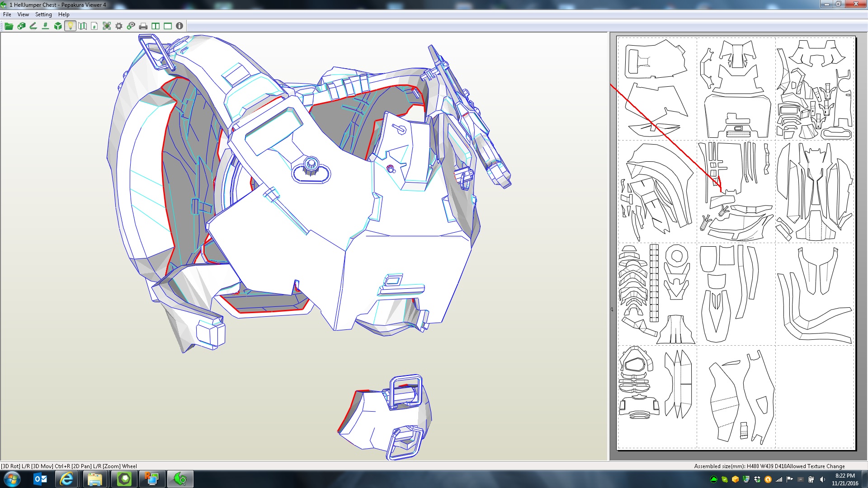Click the pane splitter collapse arrow

coord(612,310)
